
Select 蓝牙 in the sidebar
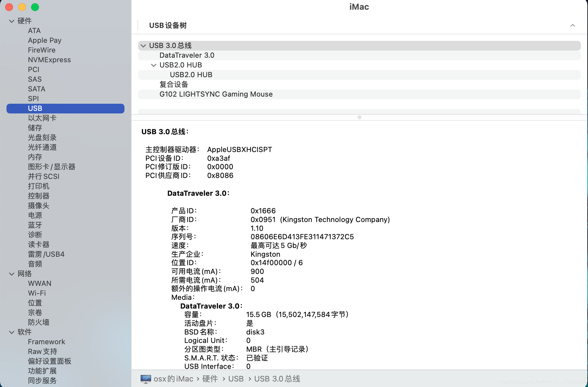click(35, 225)
